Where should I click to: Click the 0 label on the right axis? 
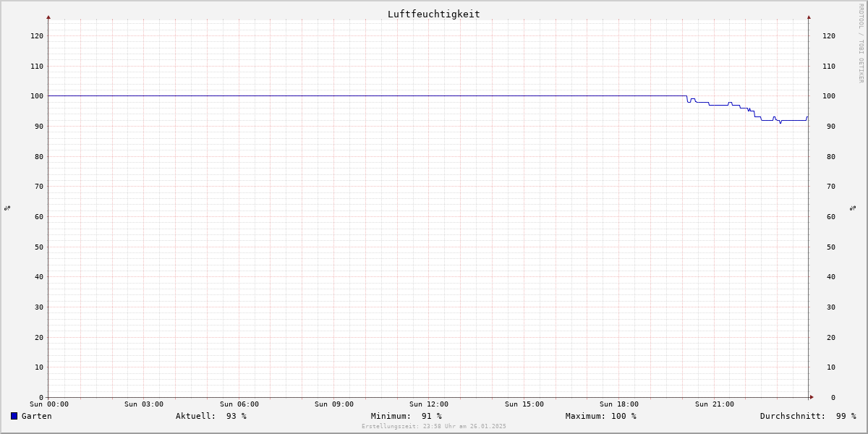coord(833,398)
